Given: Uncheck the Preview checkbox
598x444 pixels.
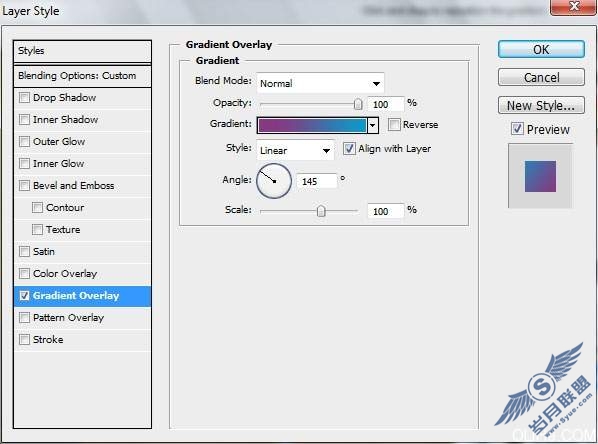Looking at the screenshot, I should (517, 129).
